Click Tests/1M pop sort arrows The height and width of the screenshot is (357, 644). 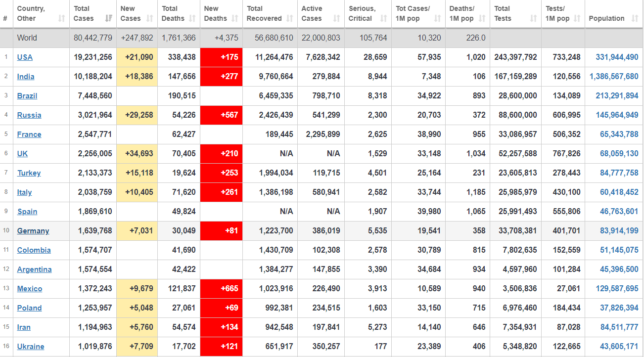pos(578,19)
